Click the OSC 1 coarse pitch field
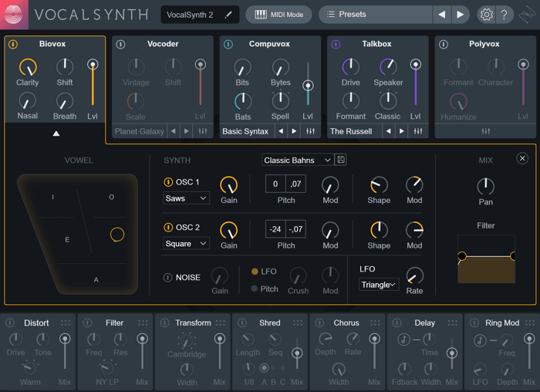The image size is (540, 392). (275, 184)
